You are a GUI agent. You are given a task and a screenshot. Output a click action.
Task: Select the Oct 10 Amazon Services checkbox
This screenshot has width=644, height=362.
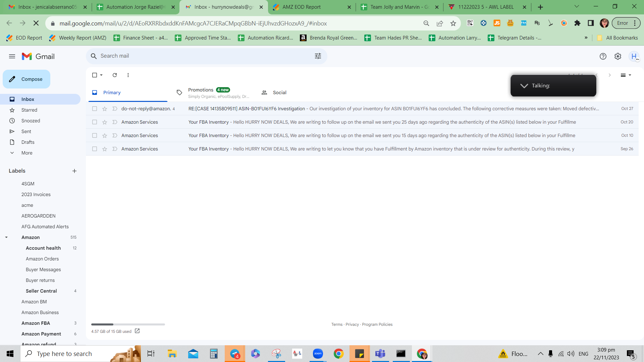[95, 135]
